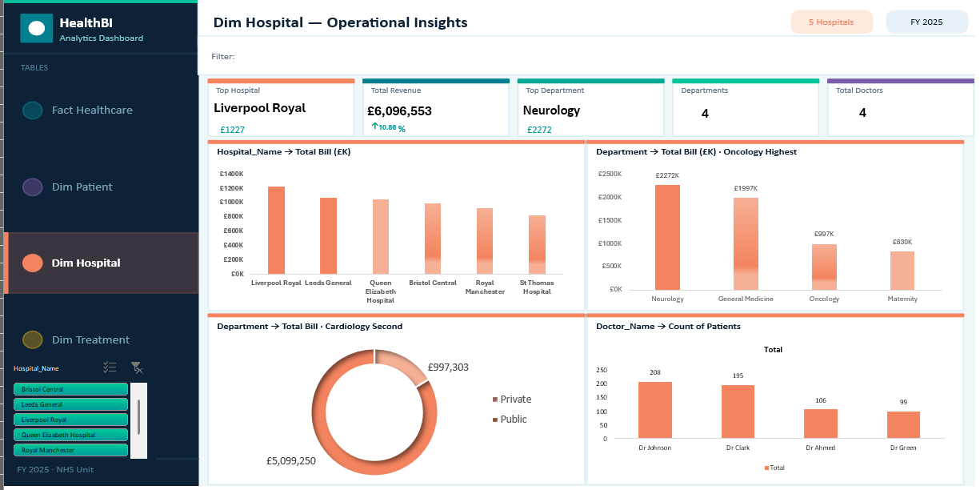Click the HealthBI logo icon
980x490 pixels.
36,29
